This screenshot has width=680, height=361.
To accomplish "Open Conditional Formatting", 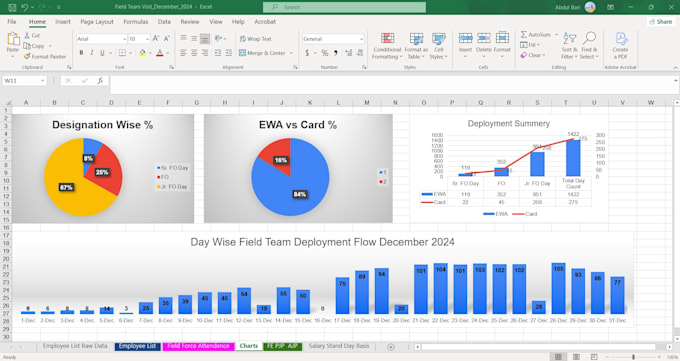I will click(387, 46).
